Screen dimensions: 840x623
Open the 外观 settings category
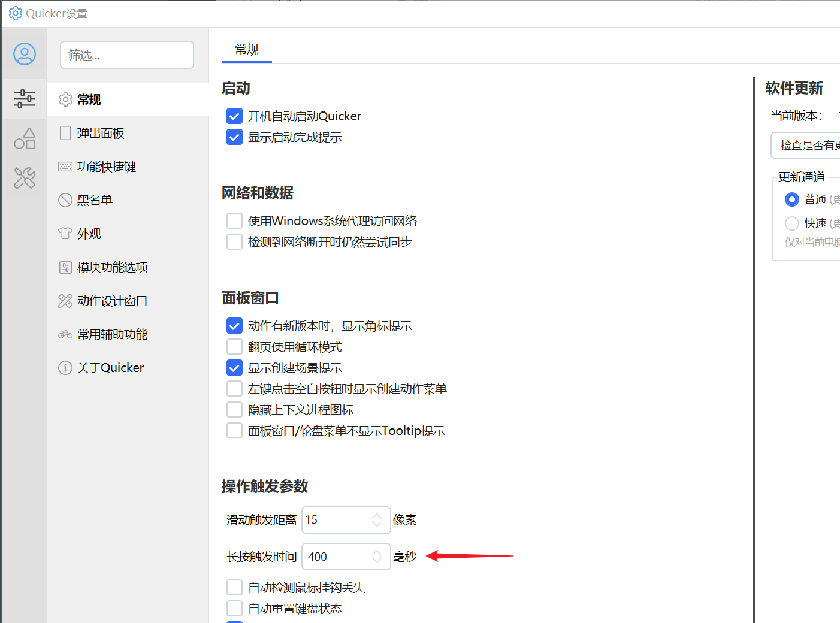(128, 234)
